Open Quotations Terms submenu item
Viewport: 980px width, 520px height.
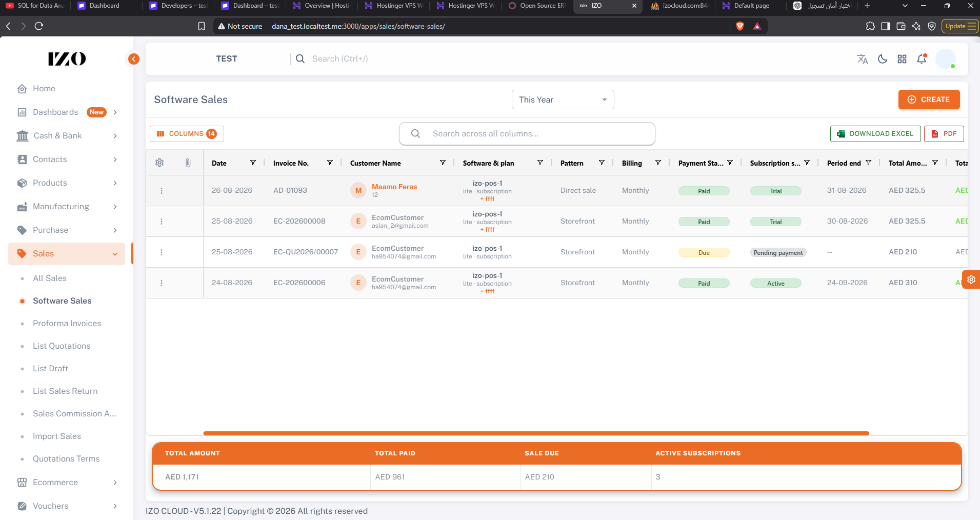pyautogui.click(x=67, y=458)
